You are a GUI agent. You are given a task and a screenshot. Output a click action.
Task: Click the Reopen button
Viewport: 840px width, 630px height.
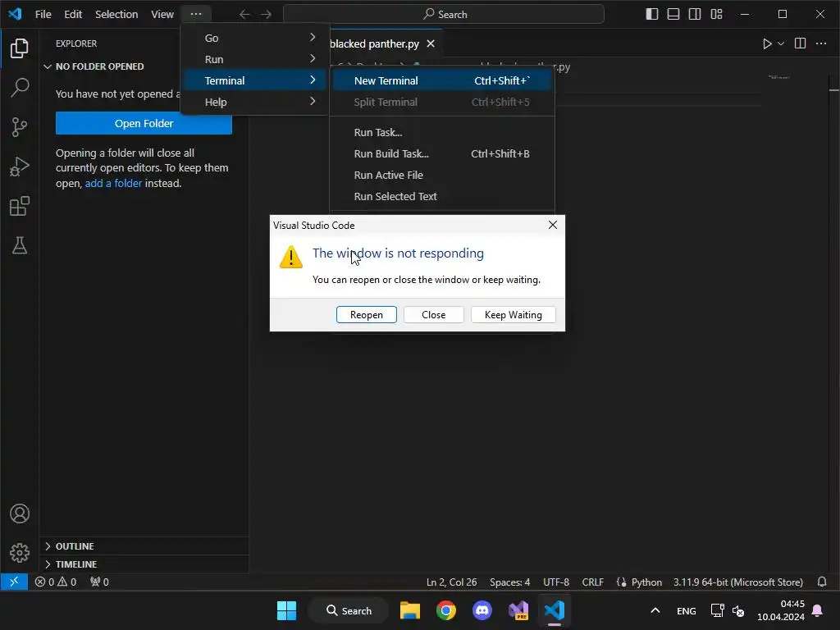367,315
